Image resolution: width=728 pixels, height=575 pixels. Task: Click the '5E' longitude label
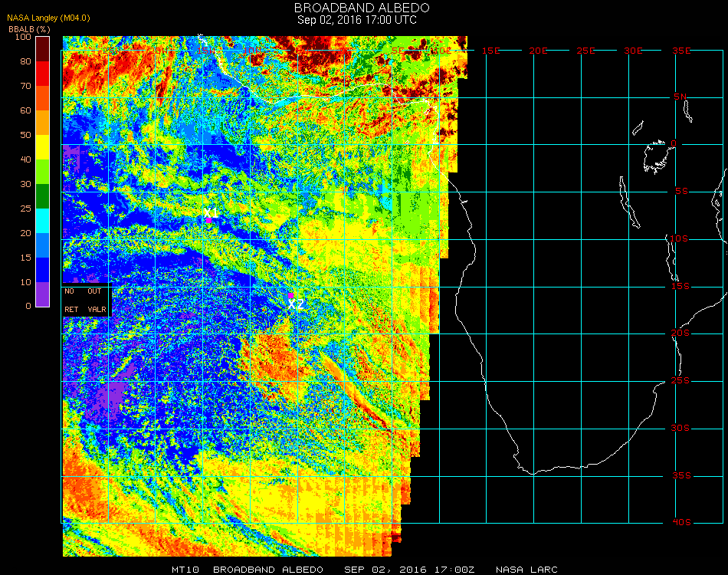[398, 51]
